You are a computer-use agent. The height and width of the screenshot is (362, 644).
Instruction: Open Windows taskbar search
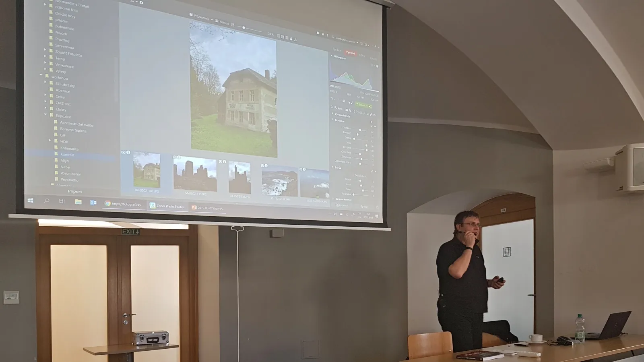coord(47,201)
